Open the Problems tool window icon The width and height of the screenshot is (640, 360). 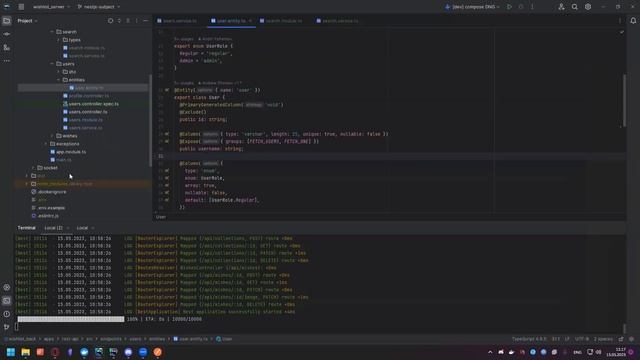pos(7,314)
